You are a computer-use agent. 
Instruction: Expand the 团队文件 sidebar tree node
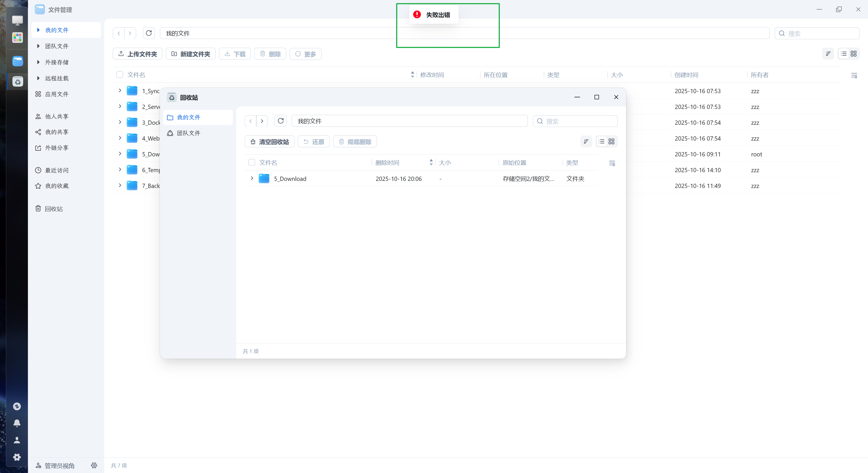point(38,46)
